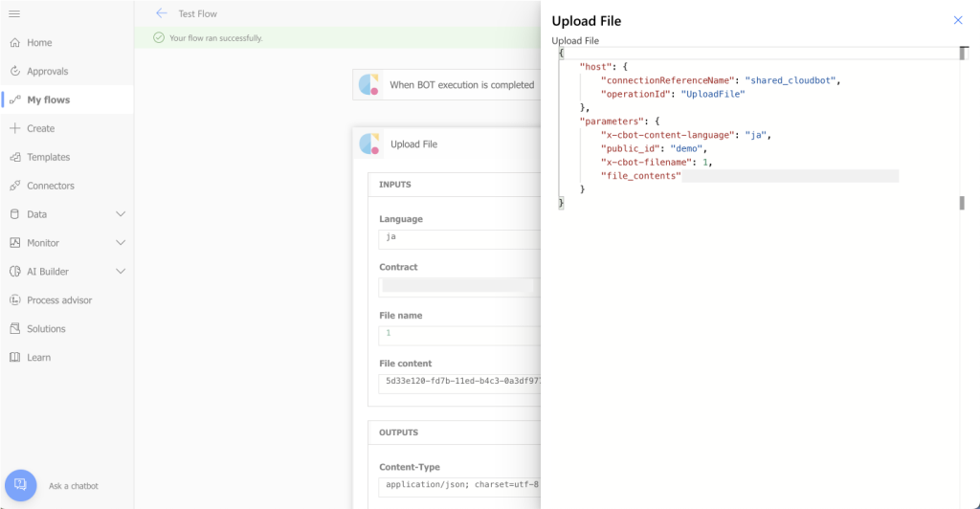Image resolution: width=980 pixels, height=509 pixels.
Task: Click the "parameters" key in JSON
Action: tap(612, 122)
